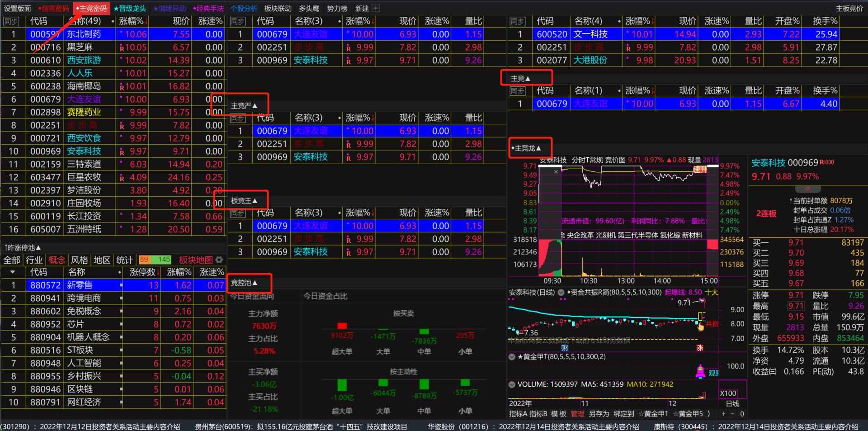This screenshot has width=868, height=431.
Task: Show more indicator templates via right arrow
Action: coord(708,413)
